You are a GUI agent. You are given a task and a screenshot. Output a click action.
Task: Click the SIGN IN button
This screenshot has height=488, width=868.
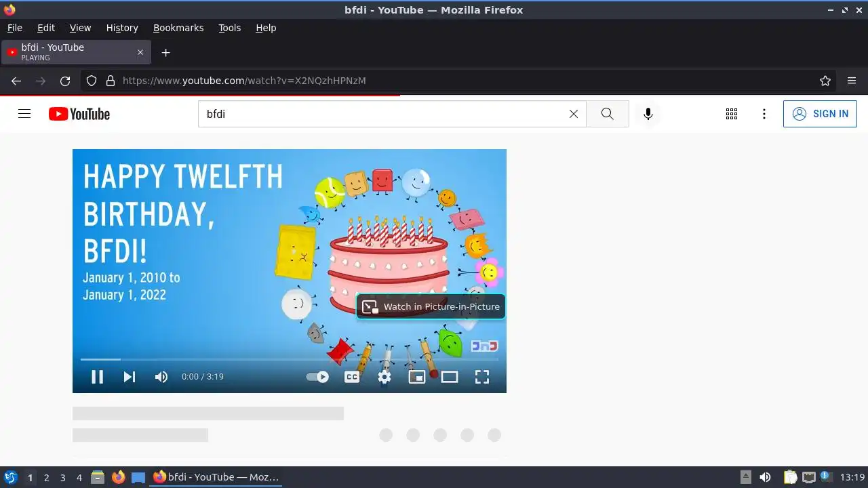tap(820, 114)
